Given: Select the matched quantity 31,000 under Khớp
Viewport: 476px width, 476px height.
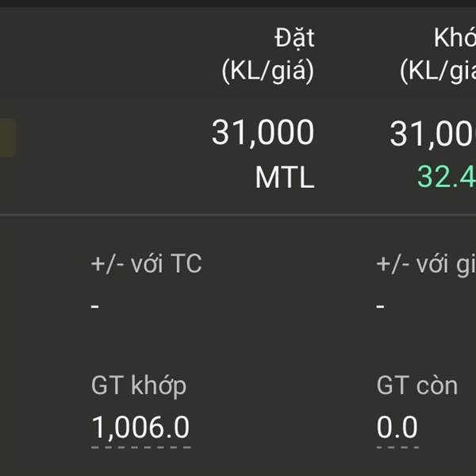Looking at the screenshot, I should [x=433, y=134].
